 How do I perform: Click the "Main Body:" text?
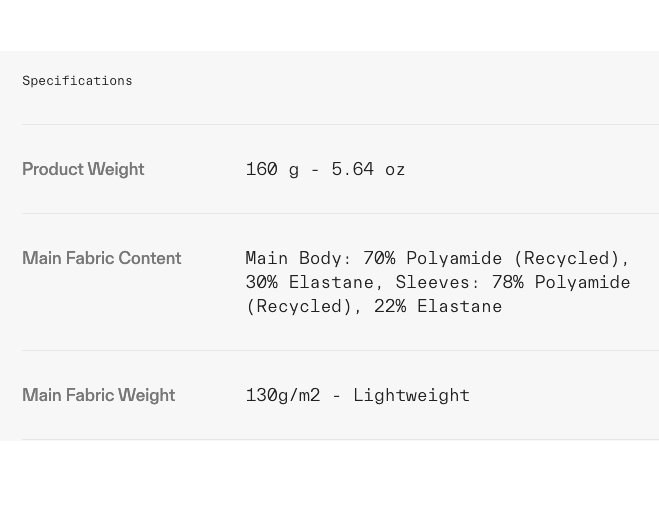coord(299,258)
